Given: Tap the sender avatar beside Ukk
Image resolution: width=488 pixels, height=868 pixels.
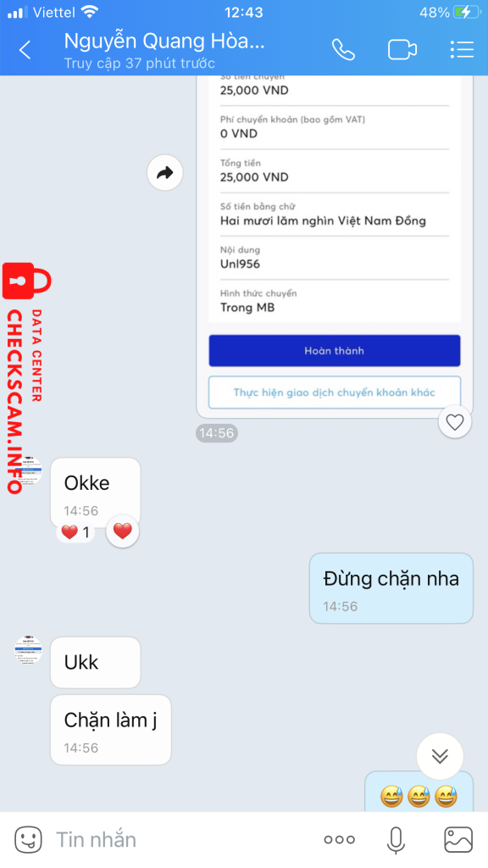Looking at the screenshot, I should (x=28, y=650).
